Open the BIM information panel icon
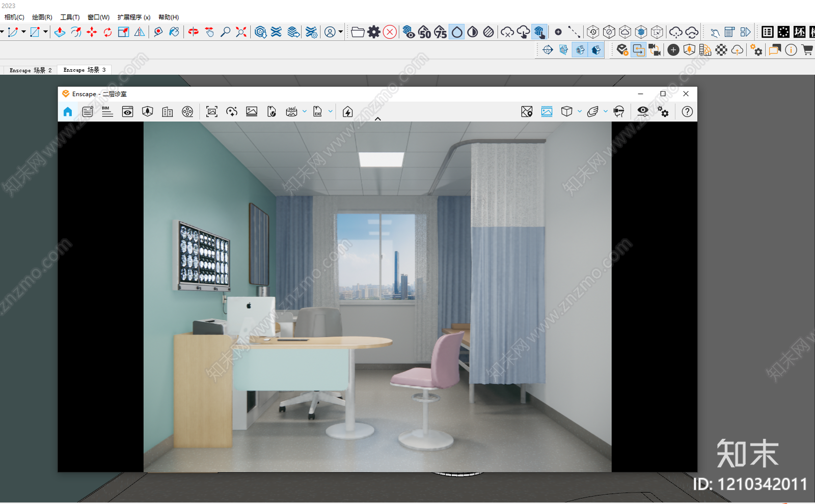The image size is (815, 504). [x=107, y=111]
